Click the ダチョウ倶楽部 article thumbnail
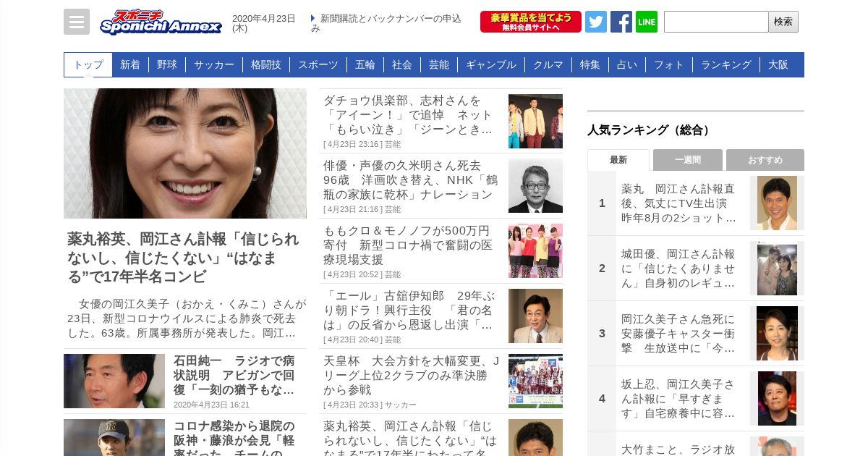Viewport: 868px width, 456px height. 535,121
